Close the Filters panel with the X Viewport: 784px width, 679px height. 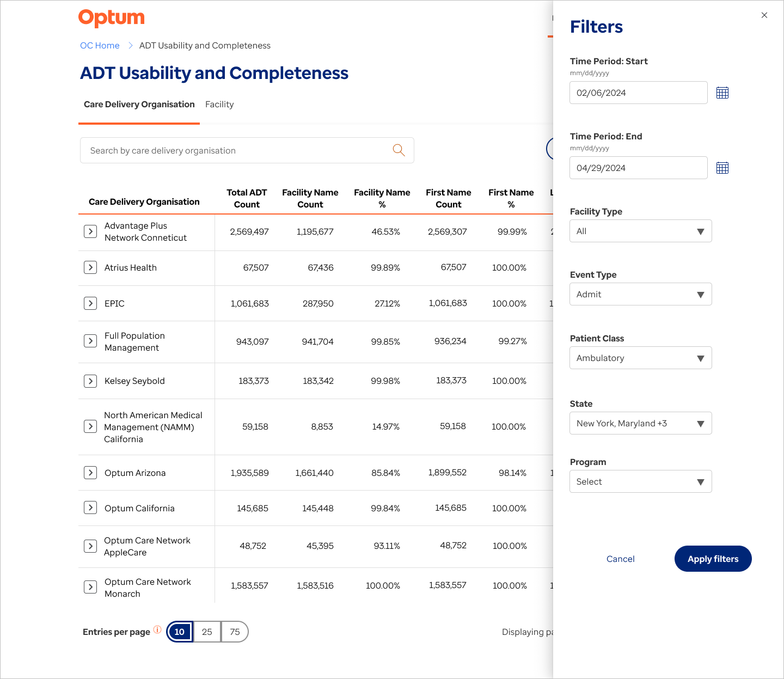tap(764, 15)
